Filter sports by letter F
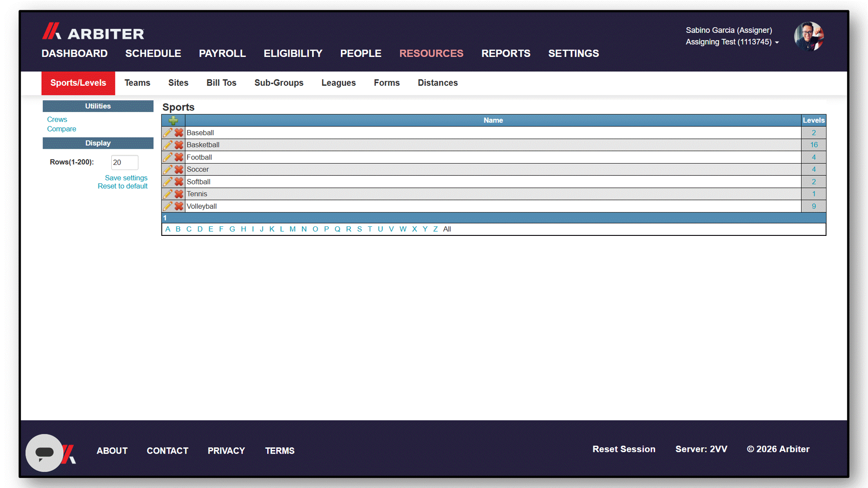 (x=221, y=229)
